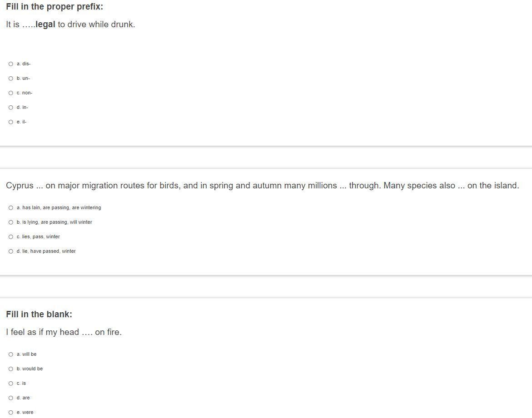Select the 'are' radio option

(11, 398)
